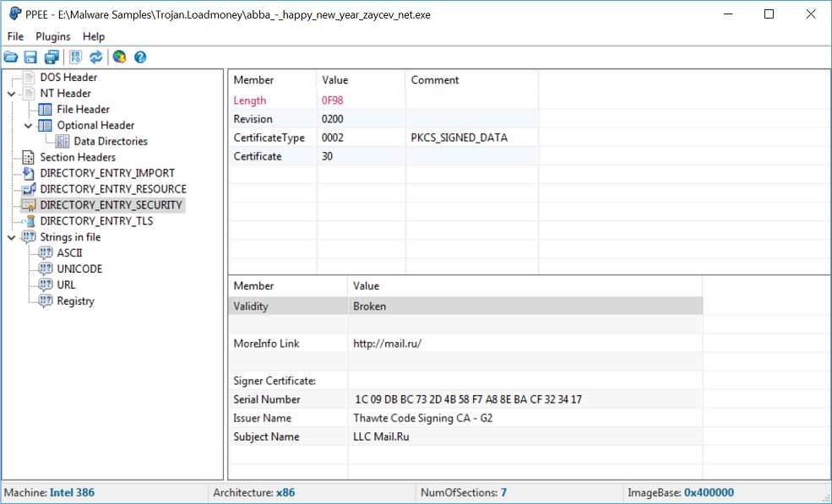The image size is (832, 504).
Task: Click the lower table's Value column header
Action: (525, 286)
